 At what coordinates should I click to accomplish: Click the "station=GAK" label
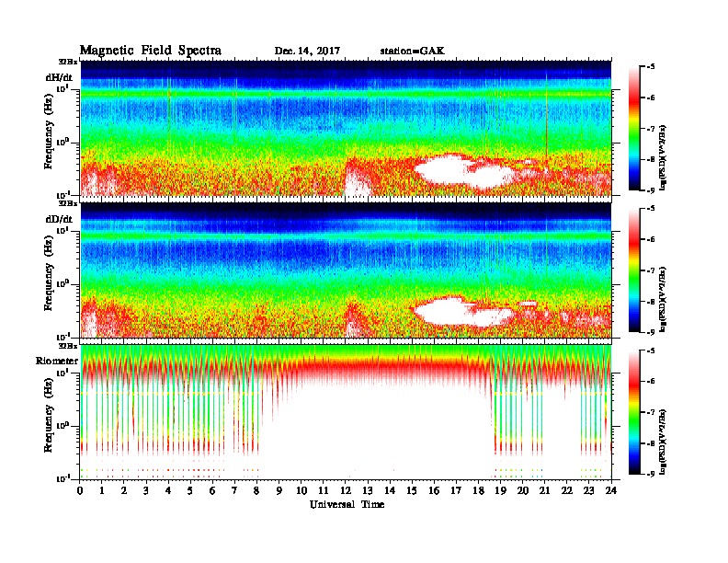click(412, 52)
